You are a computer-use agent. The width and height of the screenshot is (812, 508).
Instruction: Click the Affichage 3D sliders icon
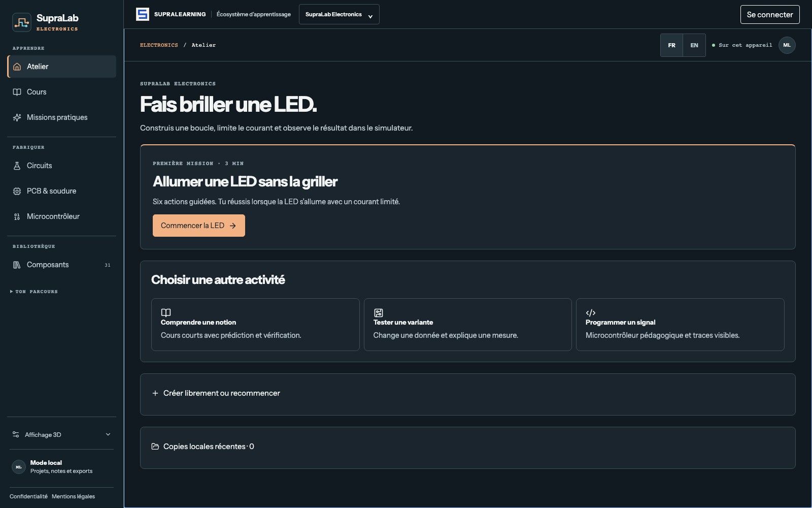(x=16, y=434)
